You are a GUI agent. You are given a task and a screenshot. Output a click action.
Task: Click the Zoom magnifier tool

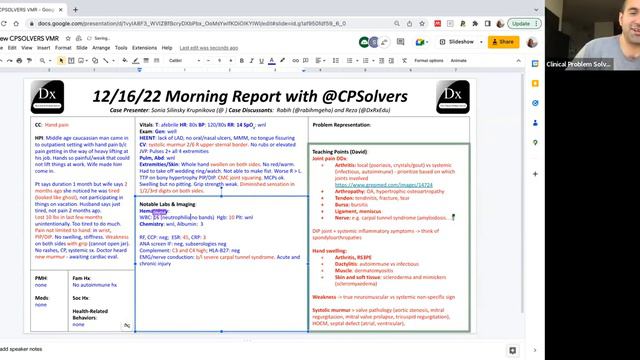pos(42,61)
